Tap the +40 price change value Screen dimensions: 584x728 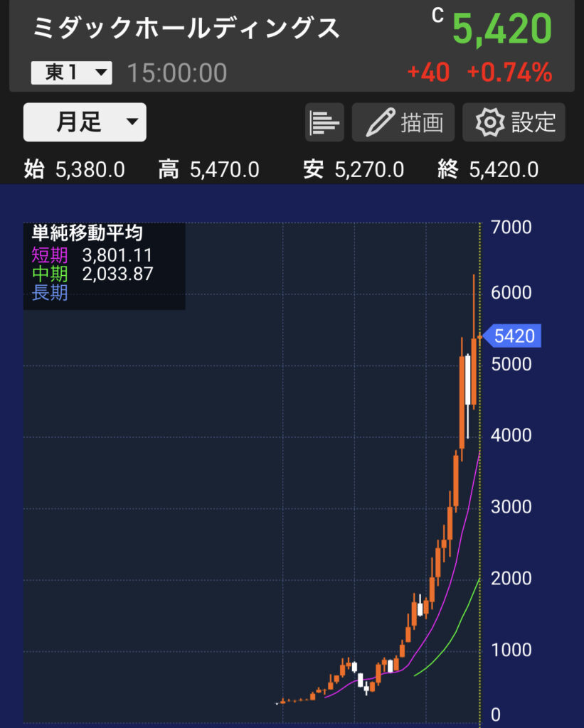[x=428, y=73]
